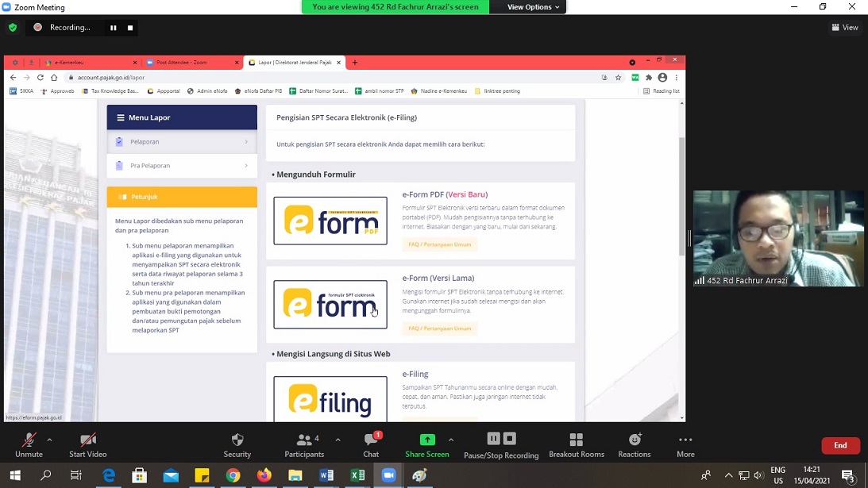This screenshot has height=488, width=868.
Task: Expand the arrow next to Share Screen
Action: (x=451, y=440)
